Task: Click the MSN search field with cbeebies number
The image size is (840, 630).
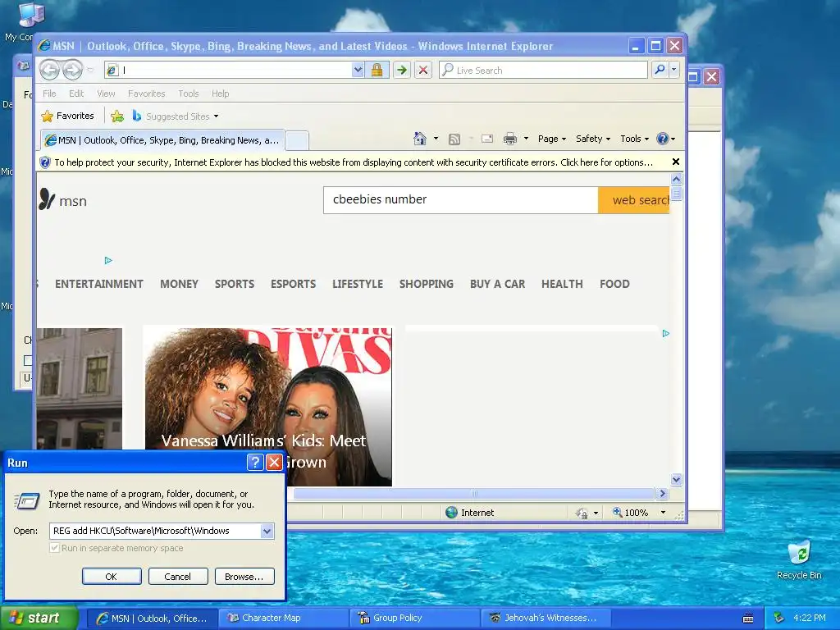Action: [461, 200]
